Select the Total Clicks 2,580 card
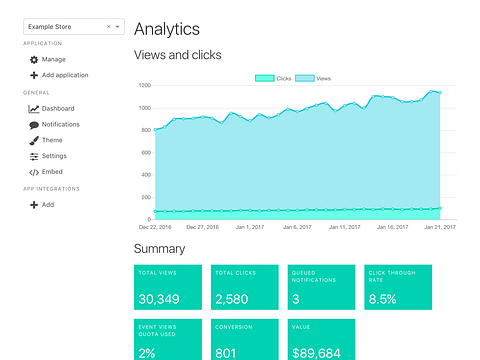This screenshot has width=480, height=360. [x=245, y=287]
